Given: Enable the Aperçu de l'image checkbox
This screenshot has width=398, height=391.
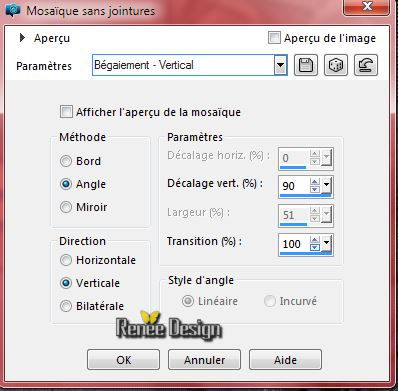Looking at the screenshot, I should click(274, 37).
